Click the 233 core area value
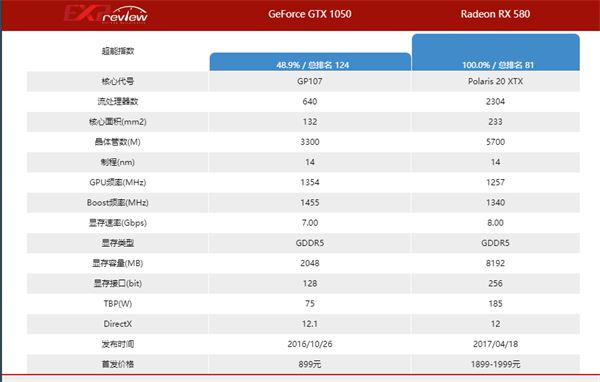This screenshot has height=382, width=600. coord(496,122)
